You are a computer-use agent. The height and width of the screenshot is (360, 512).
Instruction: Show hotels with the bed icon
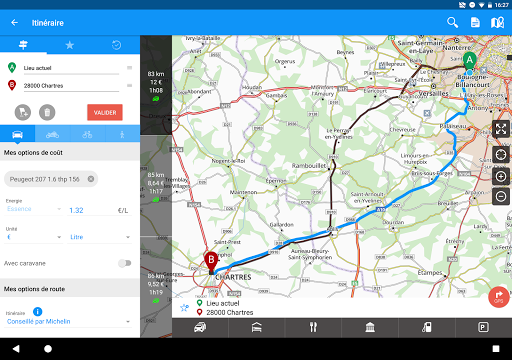tap(257, 327)
